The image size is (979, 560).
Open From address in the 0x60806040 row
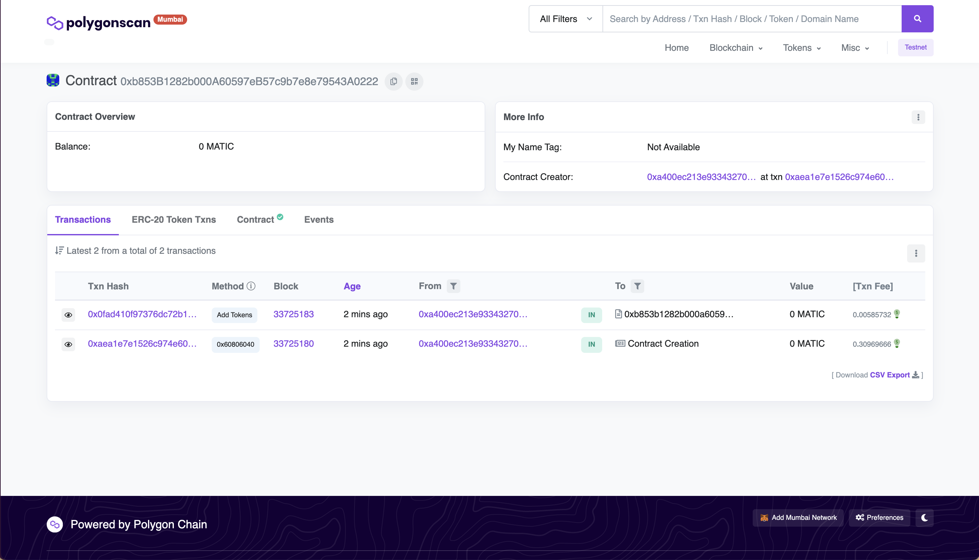pyautogui.click(x=473, y=344)
